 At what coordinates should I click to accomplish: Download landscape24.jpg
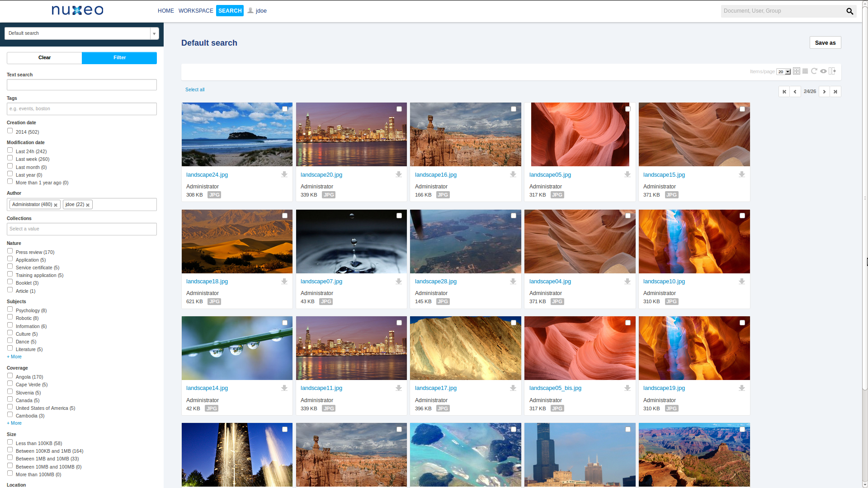click(284, 174)
